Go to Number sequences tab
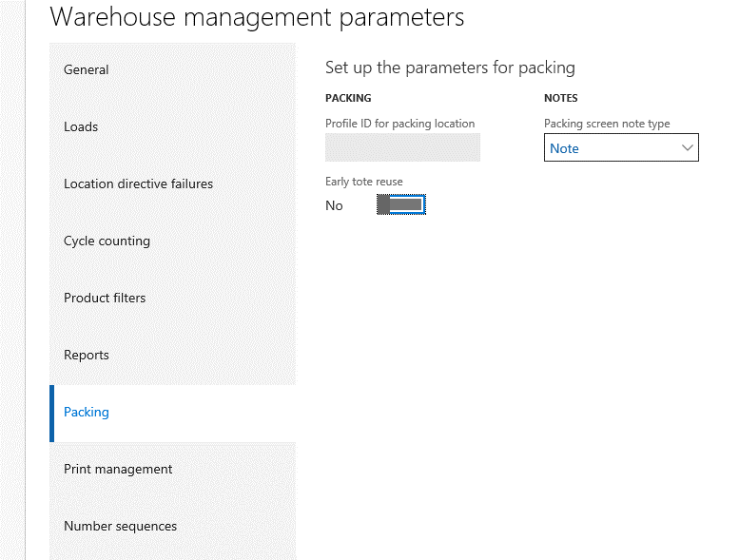 (120, 526)
